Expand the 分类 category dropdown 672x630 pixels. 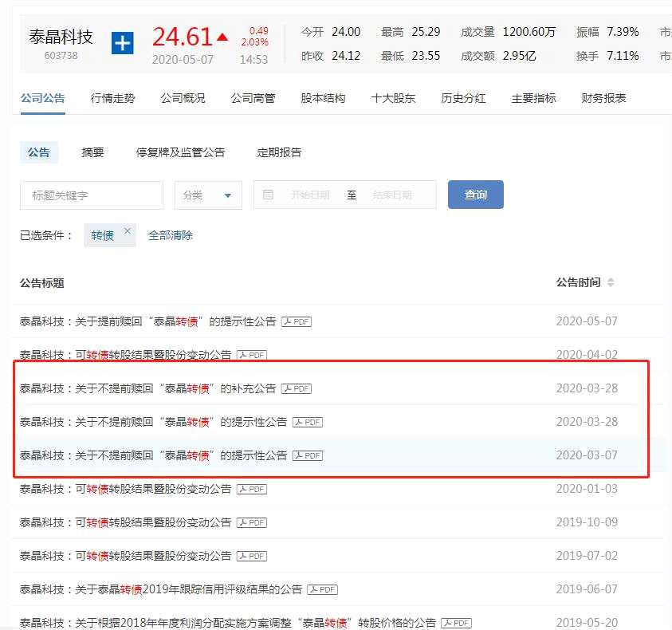point(208,195)
